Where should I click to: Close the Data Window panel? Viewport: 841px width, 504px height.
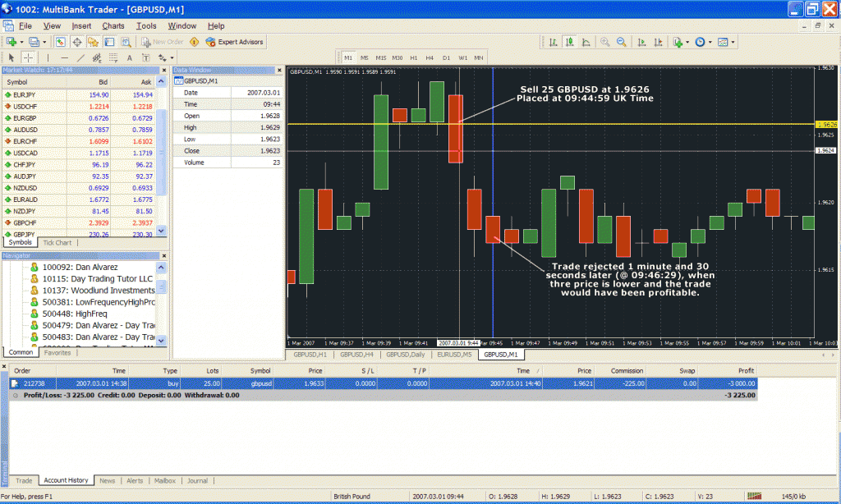[279, 71]
